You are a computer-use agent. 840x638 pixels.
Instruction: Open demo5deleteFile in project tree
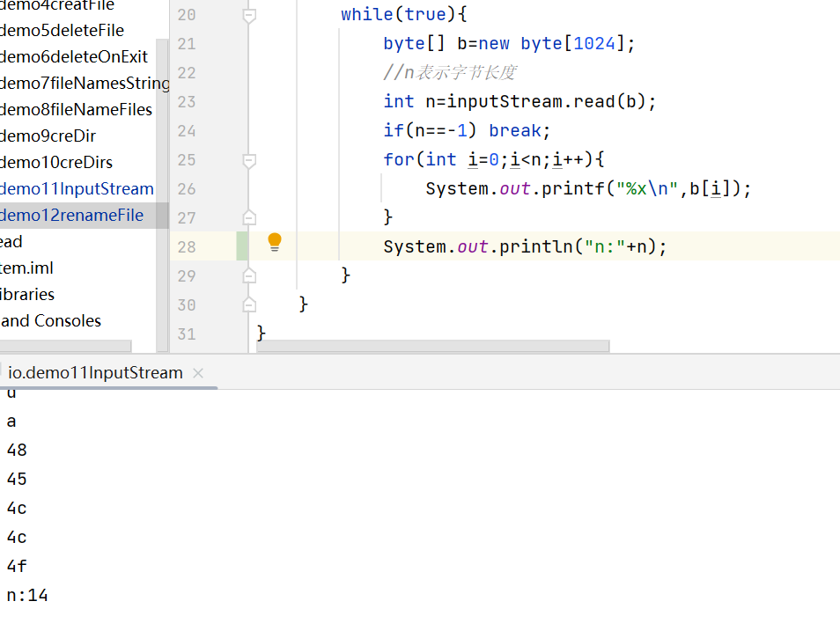(62, 31)
